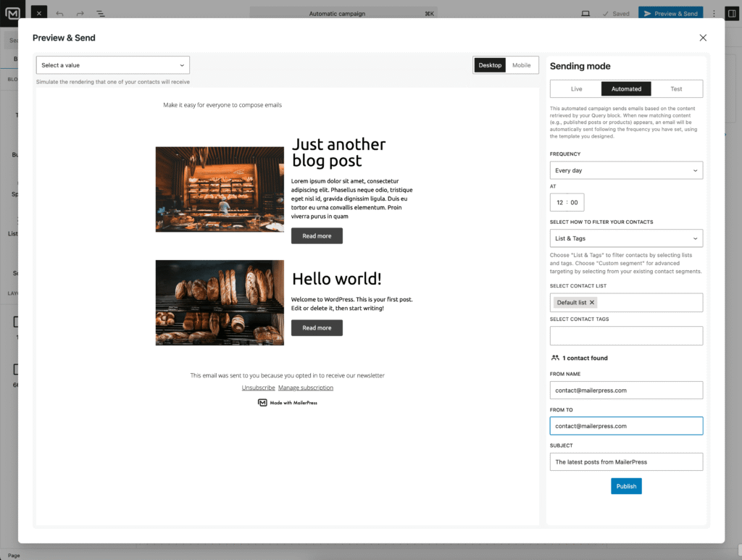This screenshot has width=742, height=560.
Task: Select Live sending mode
Action: (x=576, y=88)
